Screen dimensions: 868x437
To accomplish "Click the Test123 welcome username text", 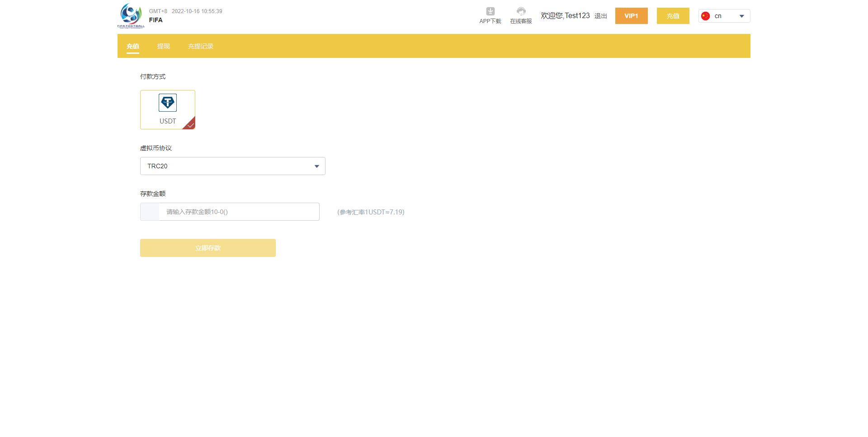I will [577, 16].
